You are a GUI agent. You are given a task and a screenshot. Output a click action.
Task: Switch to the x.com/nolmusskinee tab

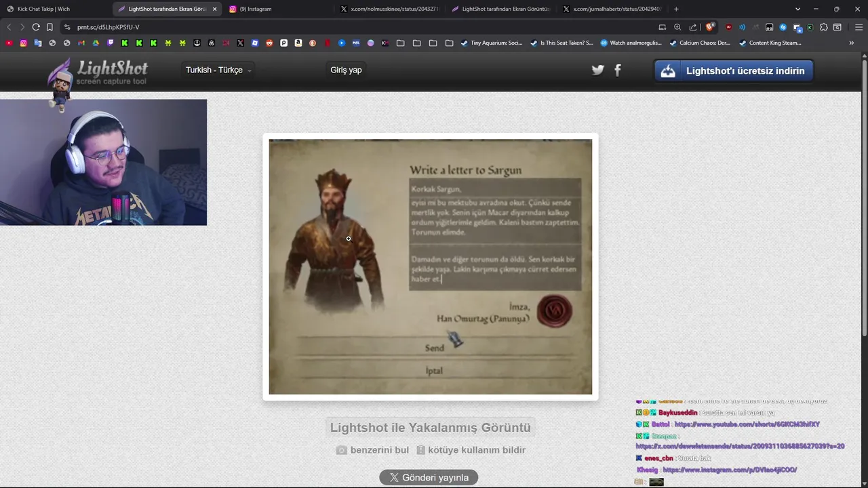[x=390, y=9]
